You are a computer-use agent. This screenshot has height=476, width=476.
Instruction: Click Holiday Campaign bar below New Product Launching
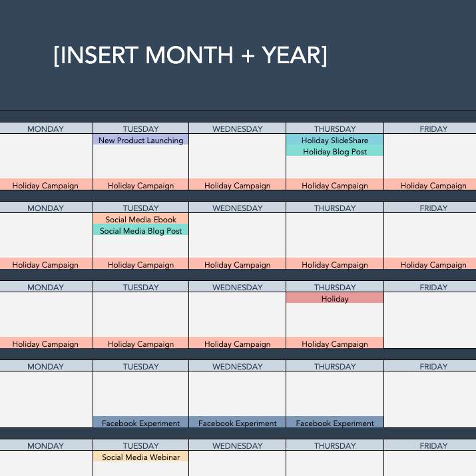coord(140,186)
